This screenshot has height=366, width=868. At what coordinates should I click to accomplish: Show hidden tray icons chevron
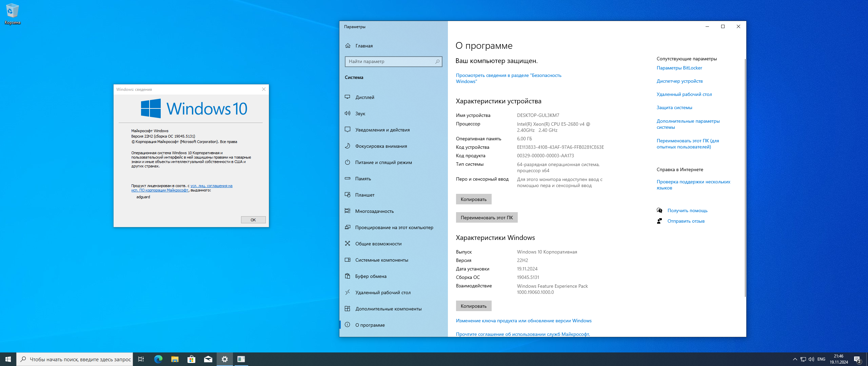pos(795,359)
